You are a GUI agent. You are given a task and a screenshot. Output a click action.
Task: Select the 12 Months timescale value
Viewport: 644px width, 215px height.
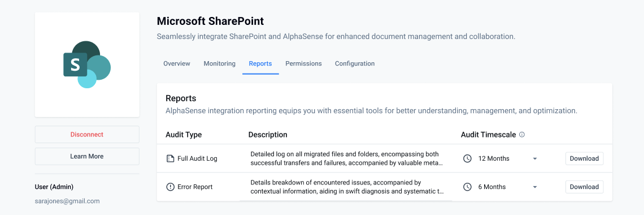[494, 158]
